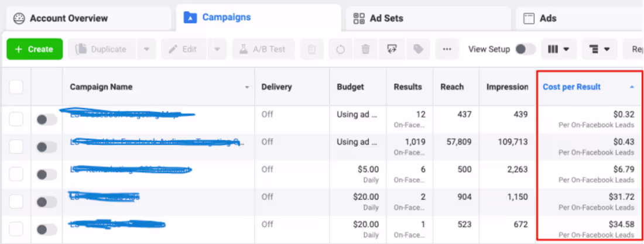Open the Duplicate dropdown arrow
644x244 pixels.
(x=146, y=49)
